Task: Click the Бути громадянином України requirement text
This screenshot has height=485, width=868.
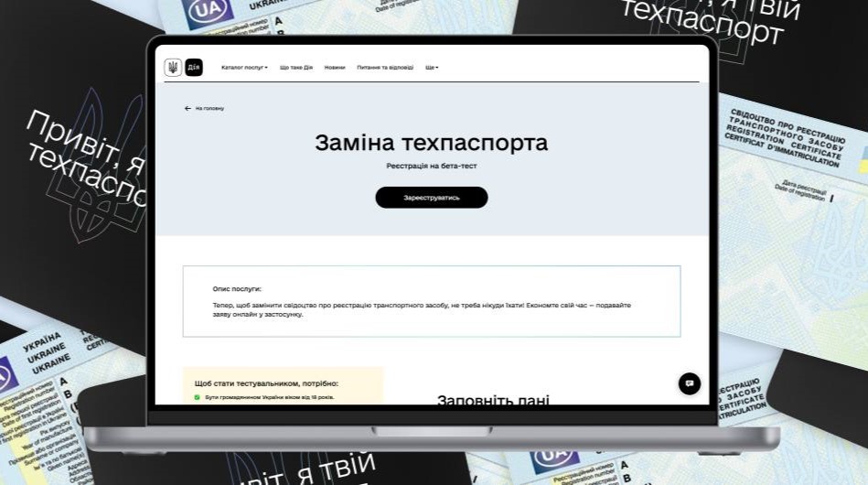Action: click(x=270, y=397)
